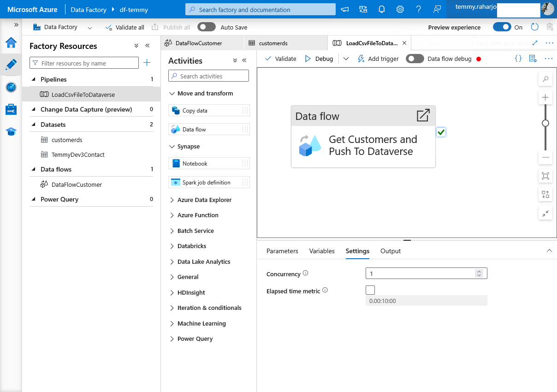Expand the Databricks activities group
The height and width of the screenshot is (392, 557).
pyautogui.click(x=172, y=246)
